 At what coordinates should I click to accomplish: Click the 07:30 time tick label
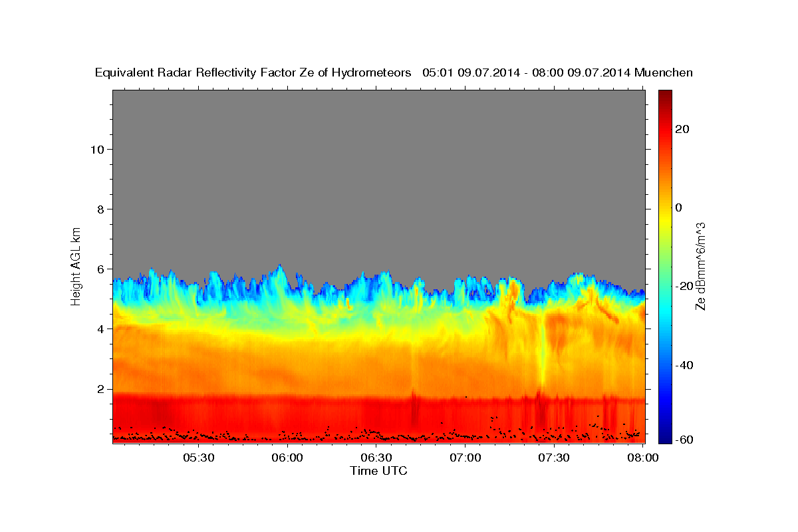tap(554, 457)
